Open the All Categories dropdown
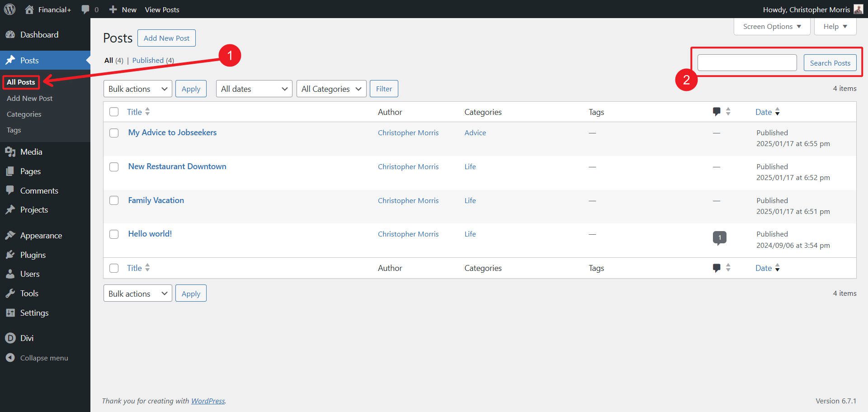The width and height of the screenshot is (868, 412). click(331, 89)
